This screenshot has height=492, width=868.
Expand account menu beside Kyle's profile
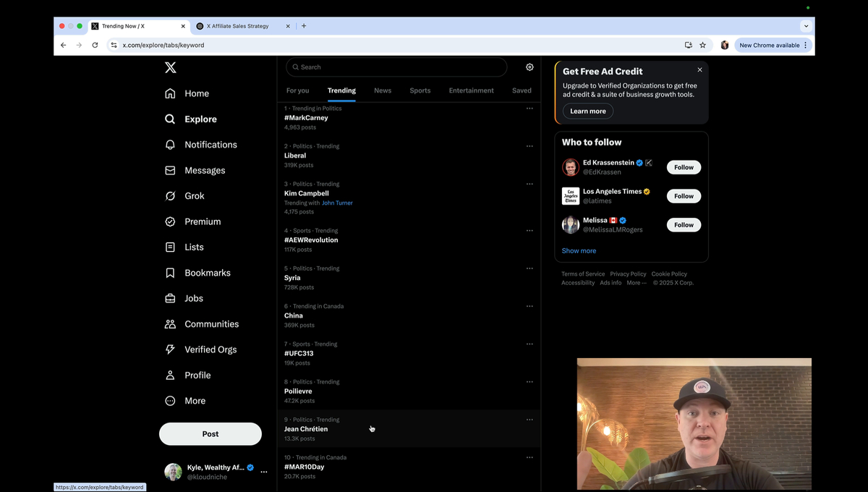coord(264,472)
